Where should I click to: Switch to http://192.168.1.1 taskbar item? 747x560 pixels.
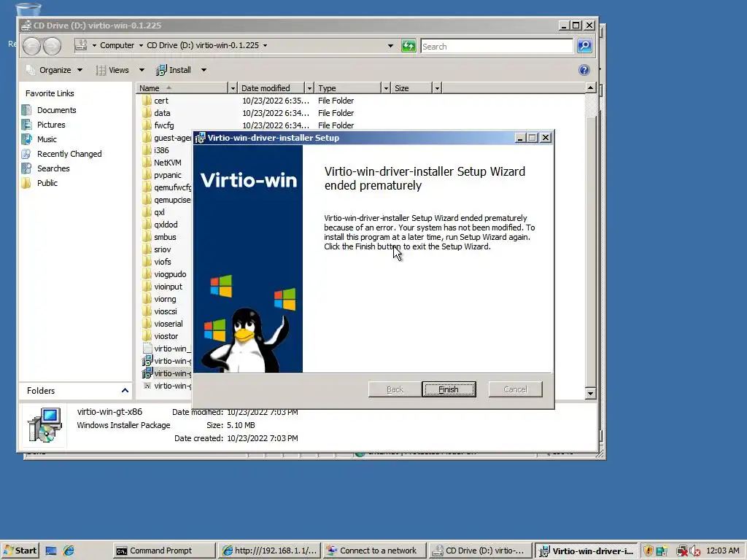(270, 551)
